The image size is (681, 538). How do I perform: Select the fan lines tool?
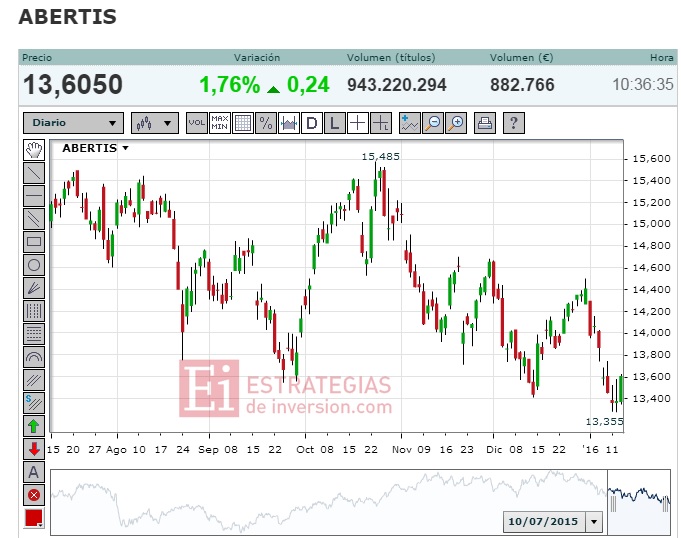click(x=33, y=288)
